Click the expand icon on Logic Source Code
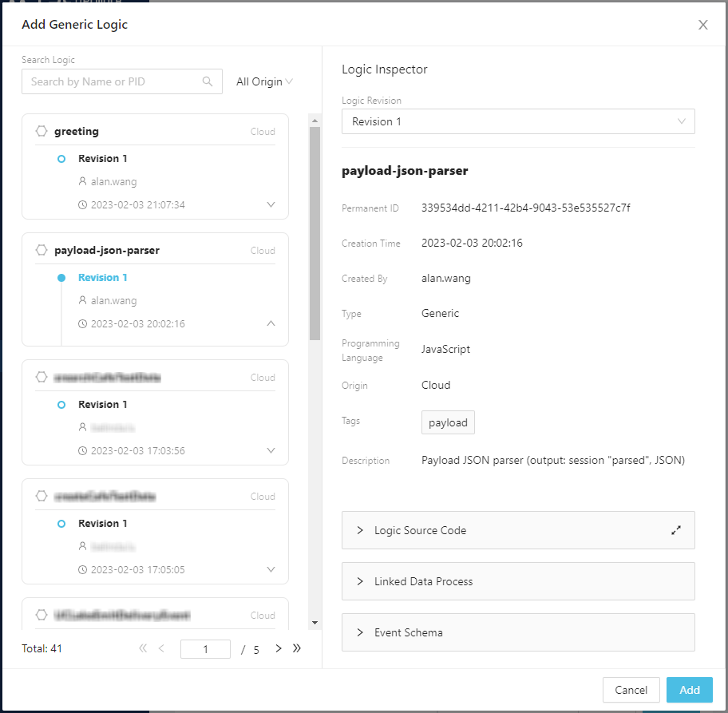 (676, 530)
